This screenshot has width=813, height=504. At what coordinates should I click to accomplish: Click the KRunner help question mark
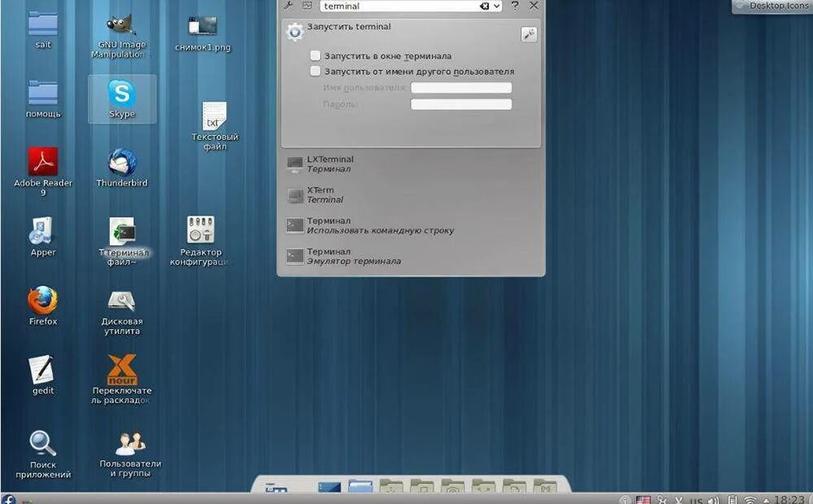point(515,6)
